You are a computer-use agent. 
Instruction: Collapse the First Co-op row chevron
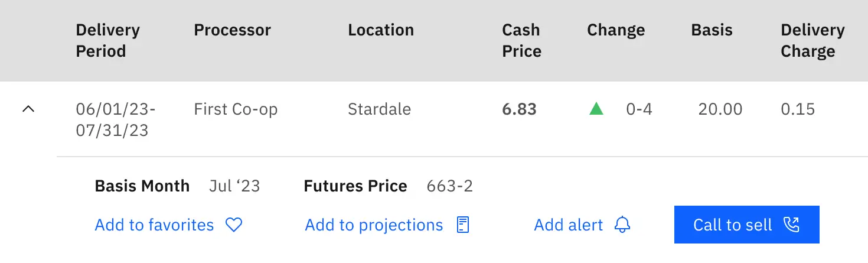(28, 109)
